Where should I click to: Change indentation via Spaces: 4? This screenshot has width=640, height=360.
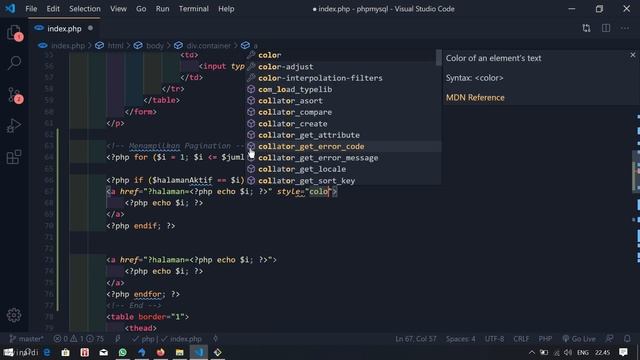click(x=460, y=339)
